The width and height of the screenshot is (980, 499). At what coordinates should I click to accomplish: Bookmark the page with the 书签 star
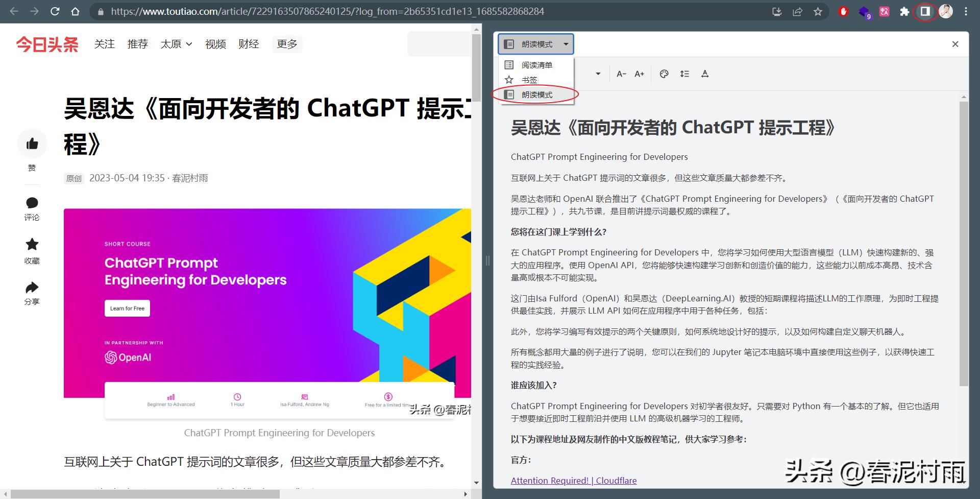click(x=530, y=80)
